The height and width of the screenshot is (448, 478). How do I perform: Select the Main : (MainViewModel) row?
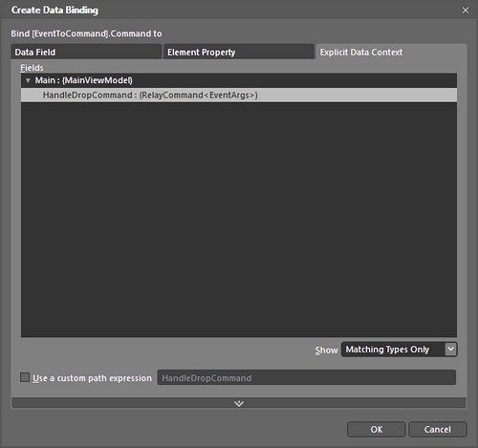tap(239, 80)
